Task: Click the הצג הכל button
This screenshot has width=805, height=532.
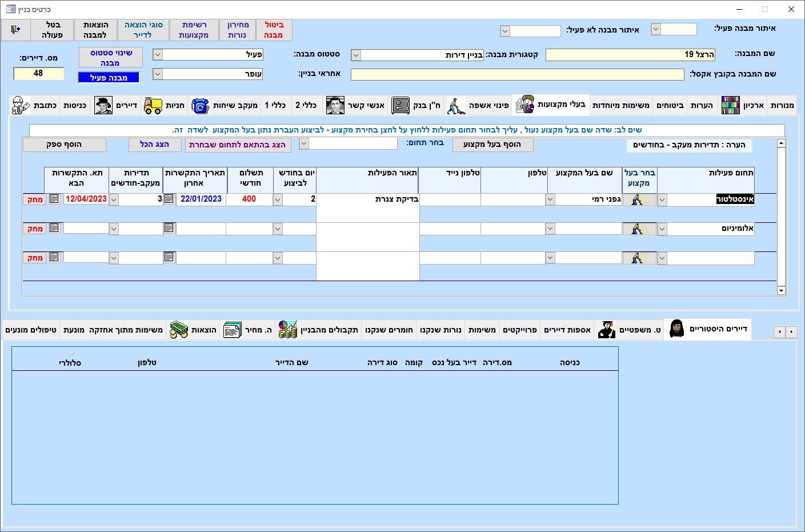Action: click(155, 145)
